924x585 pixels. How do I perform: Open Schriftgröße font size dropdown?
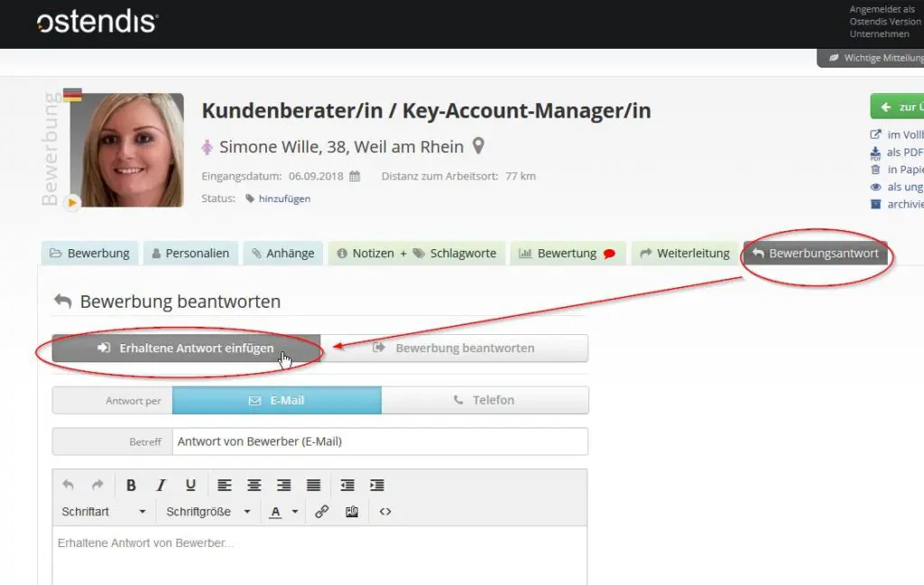(208, 512)
